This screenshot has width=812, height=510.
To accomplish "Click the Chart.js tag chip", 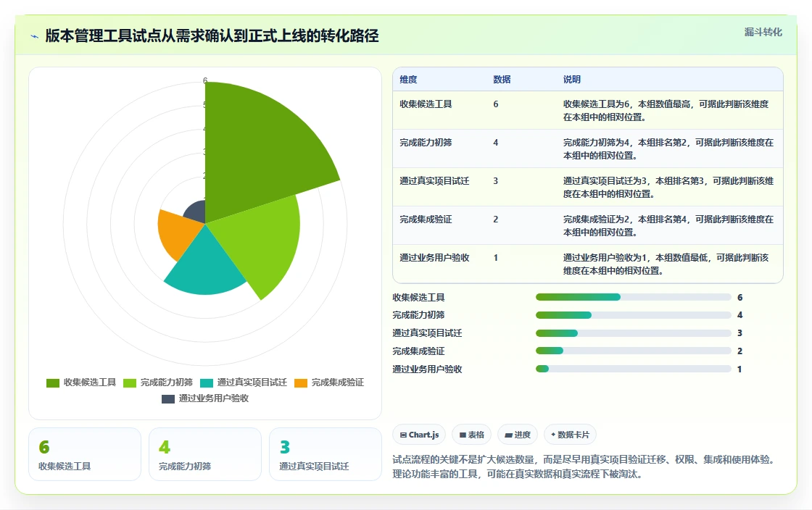I will tap(420, 435).
